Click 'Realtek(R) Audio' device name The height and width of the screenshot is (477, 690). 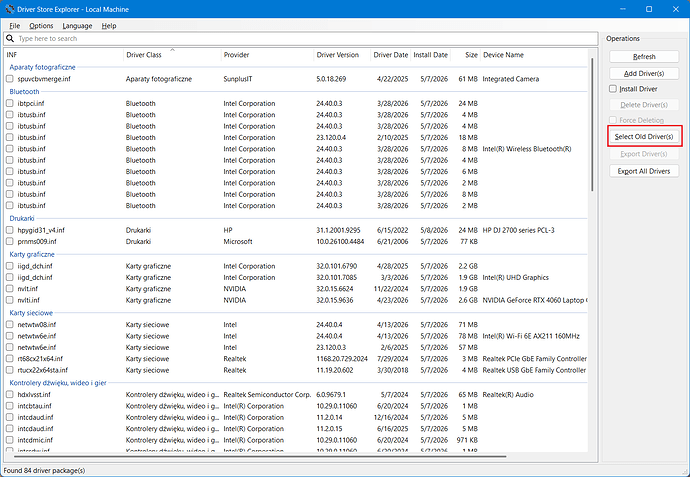pos(508,395)
